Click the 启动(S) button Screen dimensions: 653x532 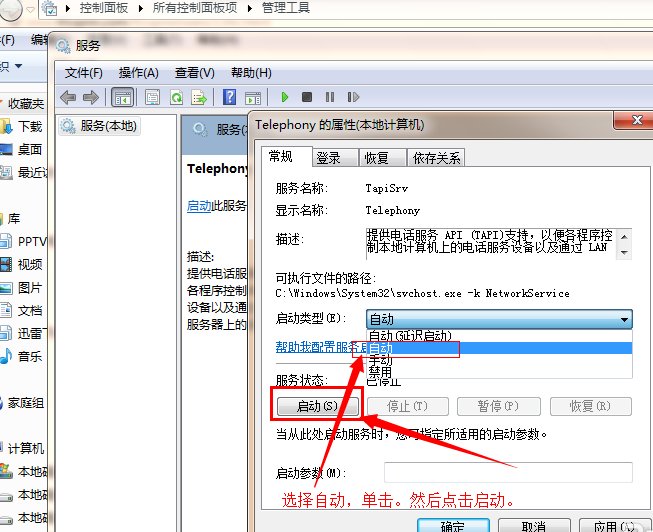(317, 406)
